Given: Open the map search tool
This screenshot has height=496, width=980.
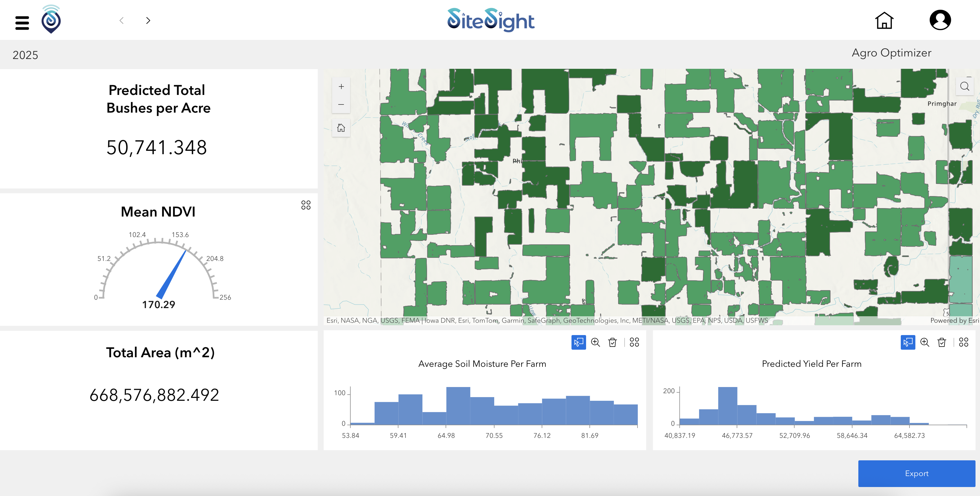Looking at the screenshot, I should pos(964,86).
